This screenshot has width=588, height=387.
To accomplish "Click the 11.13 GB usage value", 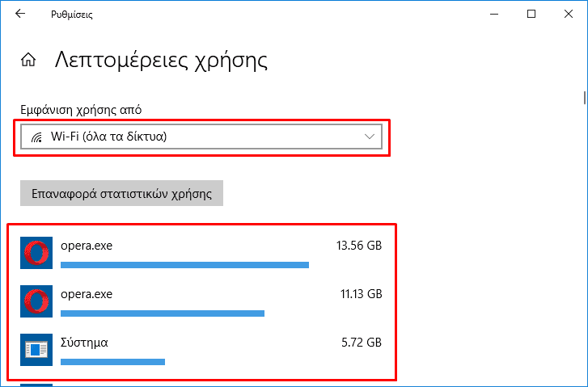I will point(361,294).
